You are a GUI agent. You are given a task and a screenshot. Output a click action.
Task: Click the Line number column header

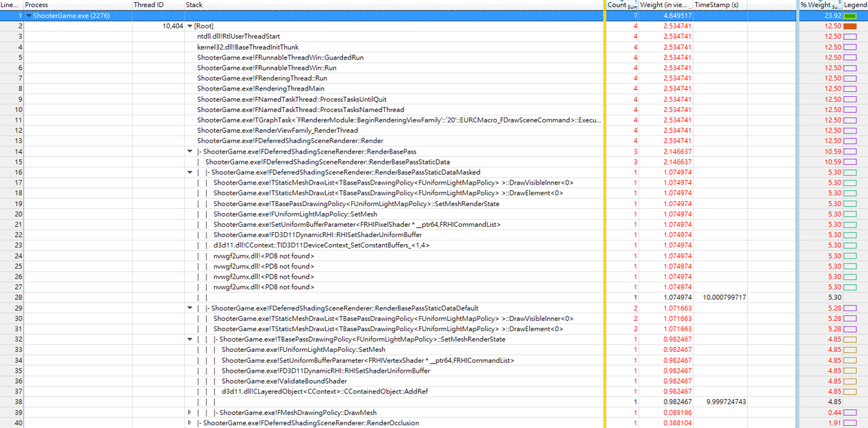(10, 5)
